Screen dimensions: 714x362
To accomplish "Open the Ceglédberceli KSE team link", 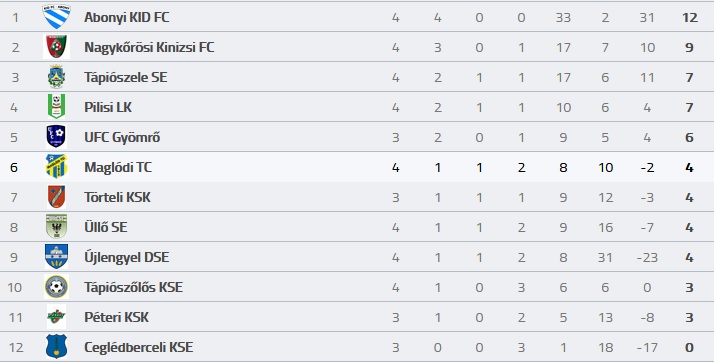I will (x=138, y=347).
